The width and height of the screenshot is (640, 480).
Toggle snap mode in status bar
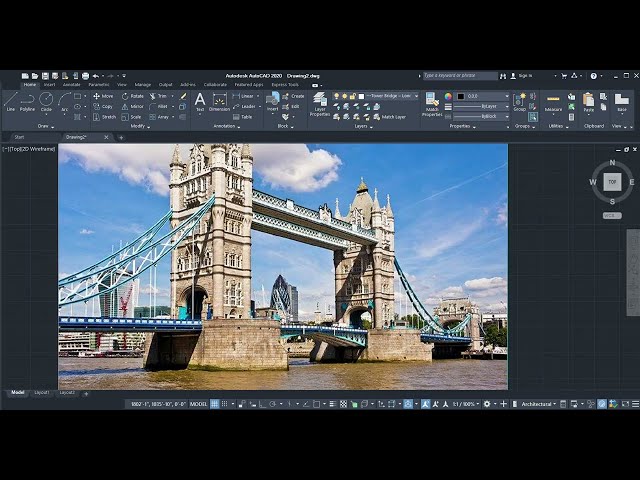point(224,404)
